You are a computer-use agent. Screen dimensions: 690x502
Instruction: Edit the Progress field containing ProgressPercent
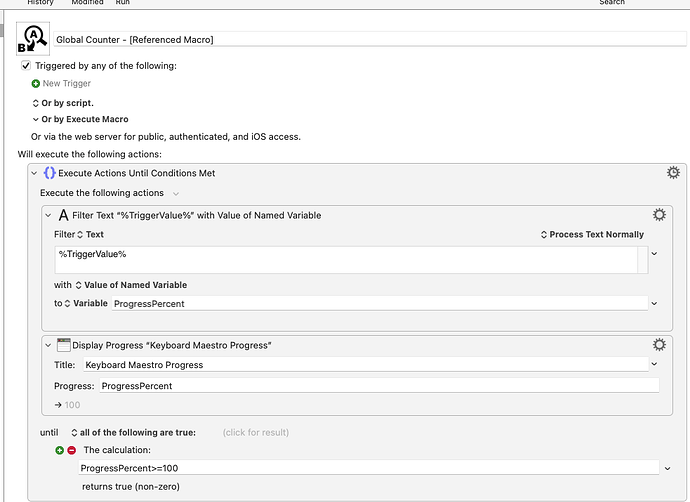(379, 386)
